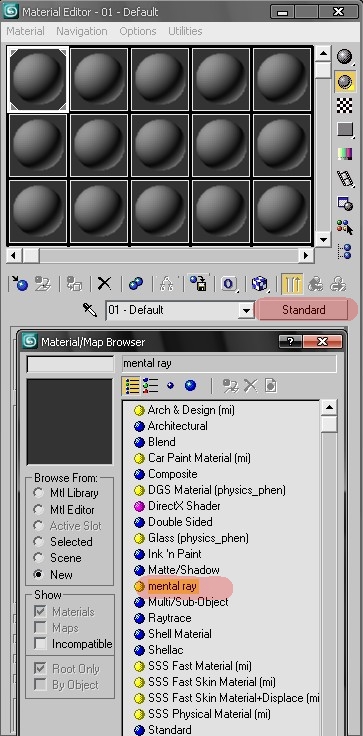Open the Material menu
The width and height of the screenshot is (363, 736).
point(25,31)
